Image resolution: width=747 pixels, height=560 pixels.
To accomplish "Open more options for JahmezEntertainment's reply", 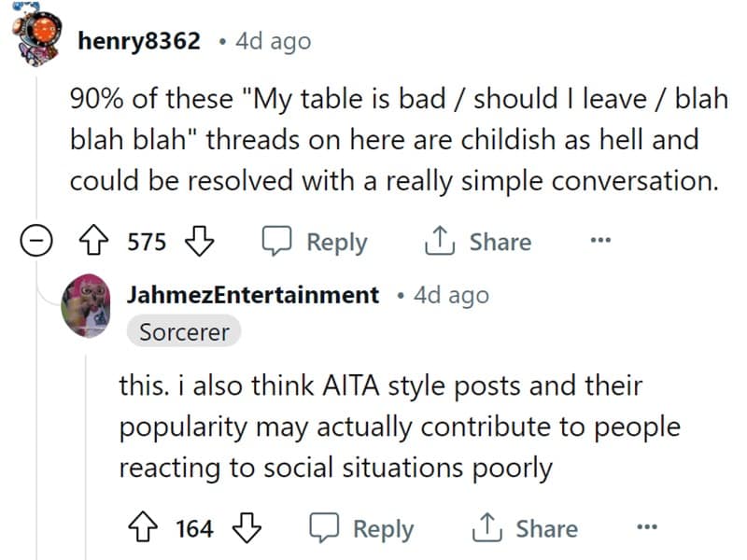I will click(x=646, y=528).
